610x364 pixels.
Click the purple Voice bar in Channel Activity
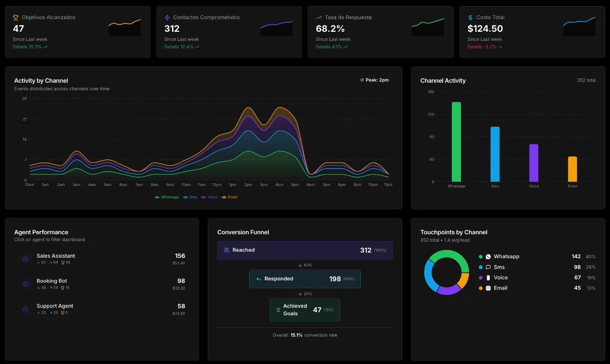[x=534, y=163]
